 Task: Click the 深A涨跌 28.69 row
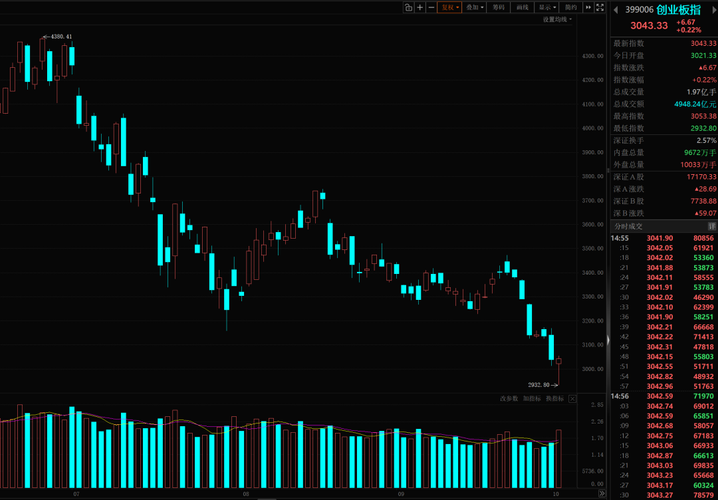(x=664, y=189)
